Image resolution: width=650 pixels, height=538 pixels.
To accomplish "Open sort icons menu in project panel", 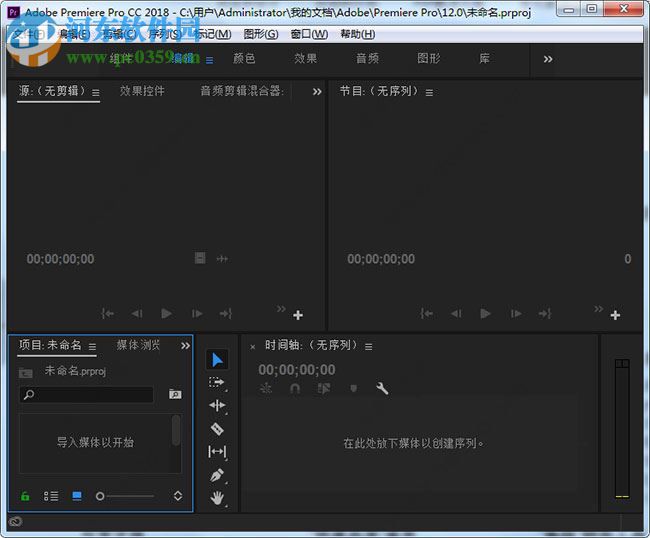I will pos(178,496).
